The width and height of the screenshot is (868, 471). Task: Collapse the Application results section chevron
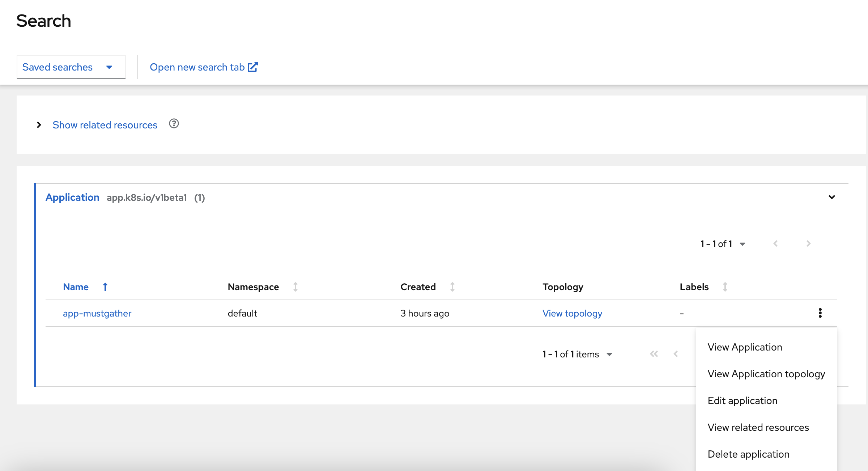click(x=831, y=197)
